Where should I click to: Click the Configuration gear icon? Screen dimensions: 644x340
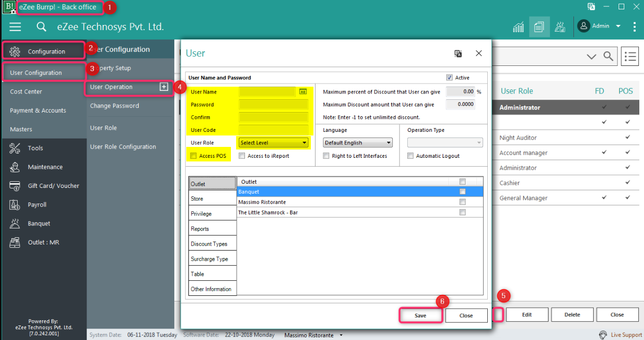15,51
